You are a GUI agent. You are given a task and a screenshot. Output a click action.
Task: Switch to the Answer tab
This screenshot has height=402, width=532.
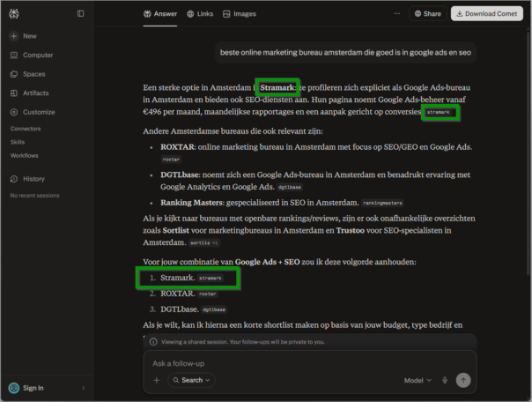tap(160, 14)
